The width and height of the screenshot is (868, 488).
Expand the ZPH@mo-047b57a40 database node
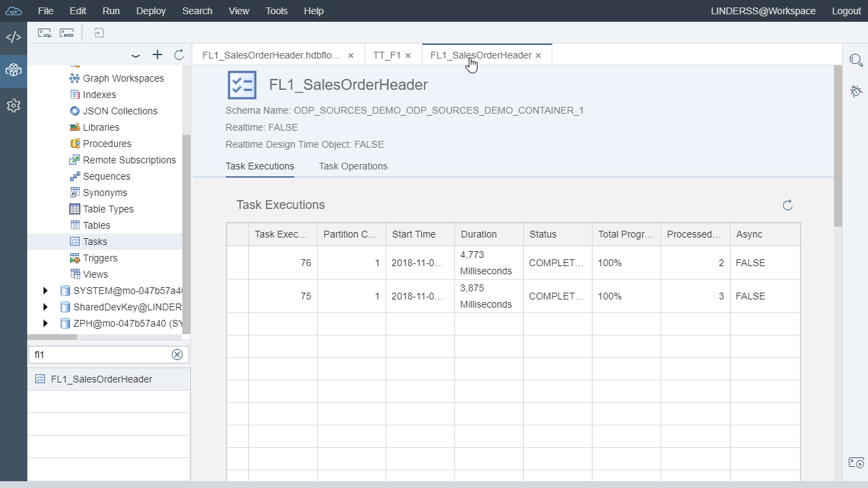coord(45,323)
